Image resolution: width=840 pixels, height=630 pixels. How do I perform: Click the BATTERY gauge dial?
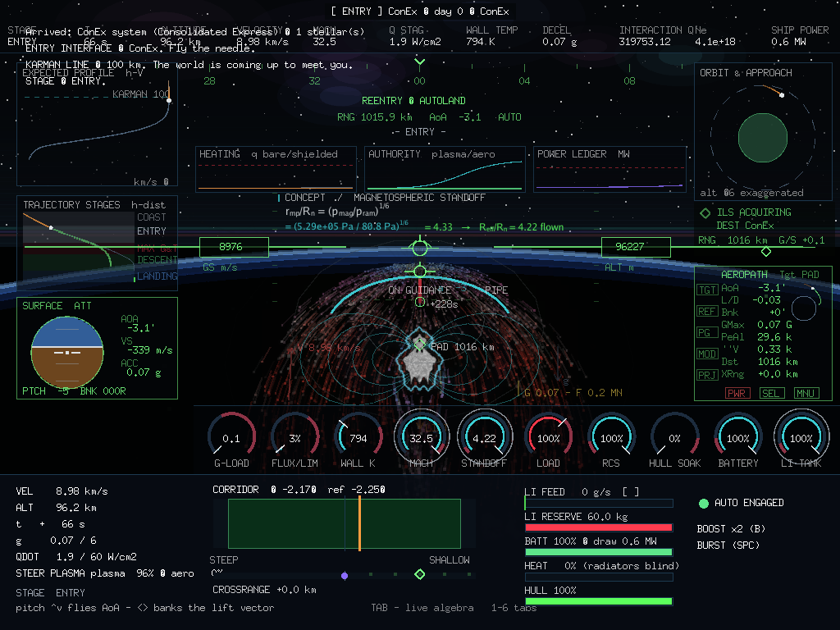(738, 437)
